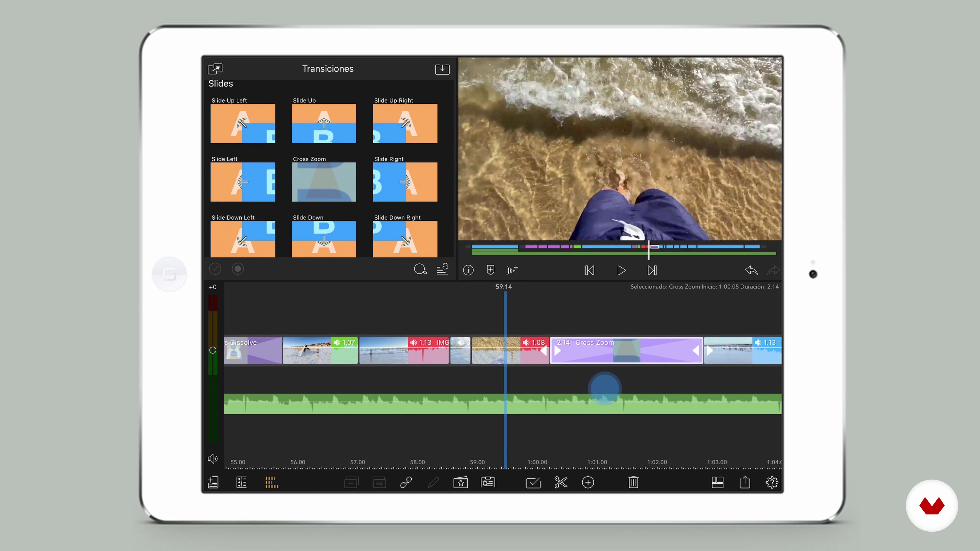Image resolution: width=980 pixels, height=551 pixels.
Task: Toggle the speaker icon below the audio meter
Action: pos(213,459)
